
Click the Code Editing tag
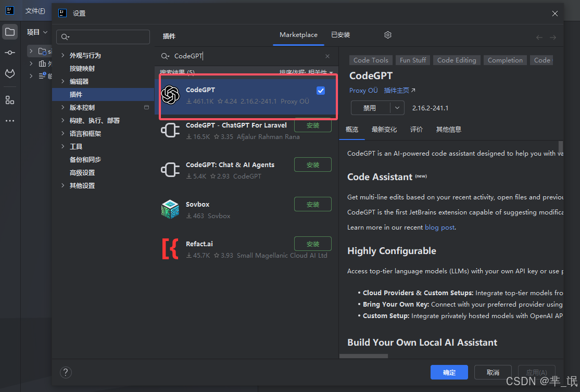click(x=457, y=60)
